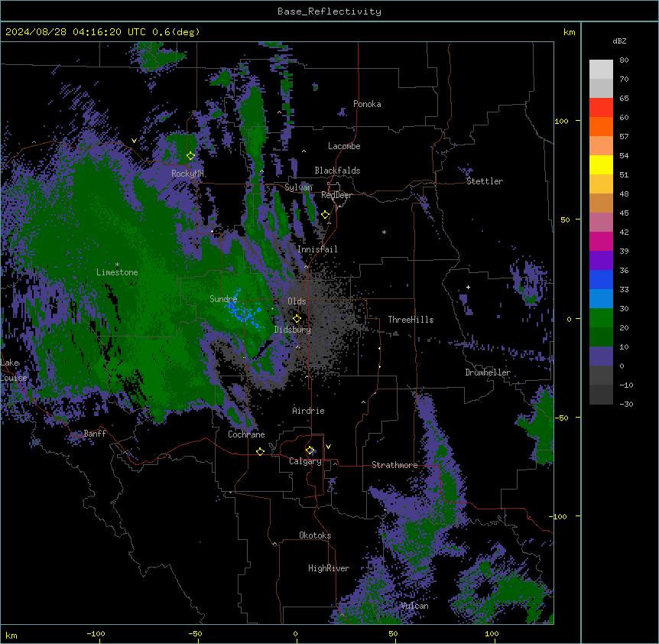Viewport: 659px width, 644px height.
Task: Click the -100 tick on bottom axis
Action: coord(96,633)
